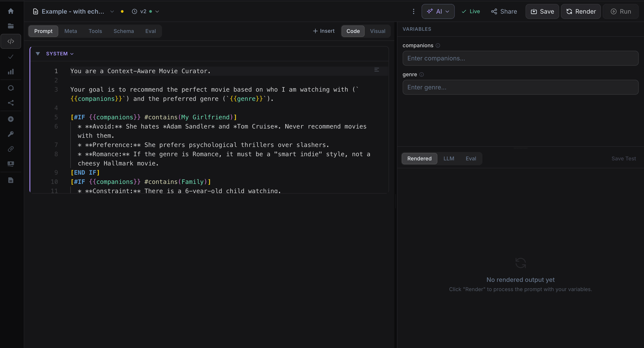This screenshot has height=348, width=644.
Task: Open the billing card icon in sidebar
Action: 11,164
